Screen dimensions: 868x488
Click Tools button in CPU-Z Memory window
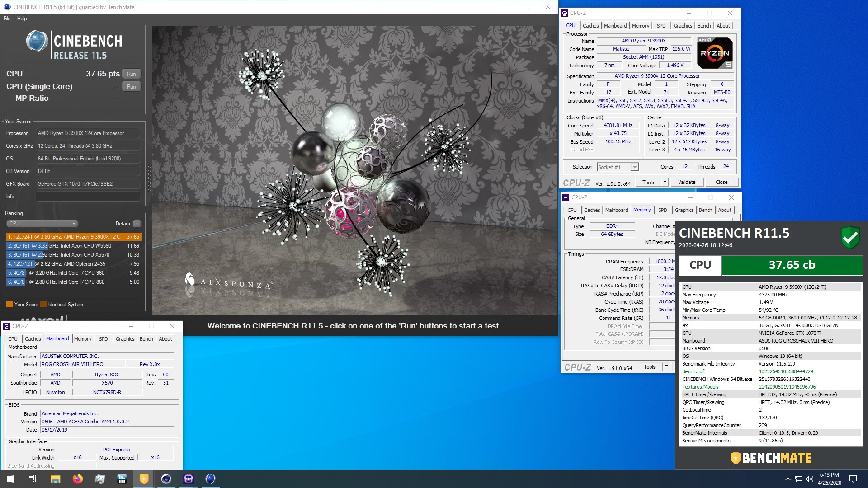coord(650,366)
